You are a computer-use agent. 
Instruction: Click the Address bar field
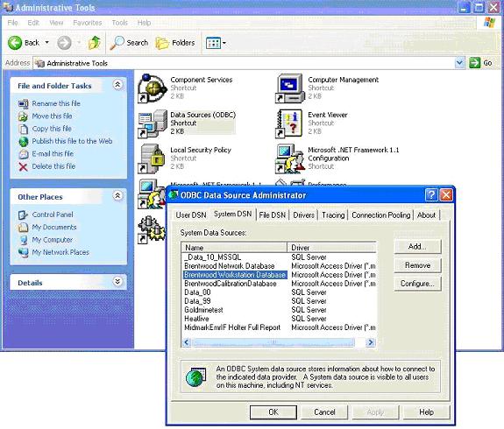245,63
